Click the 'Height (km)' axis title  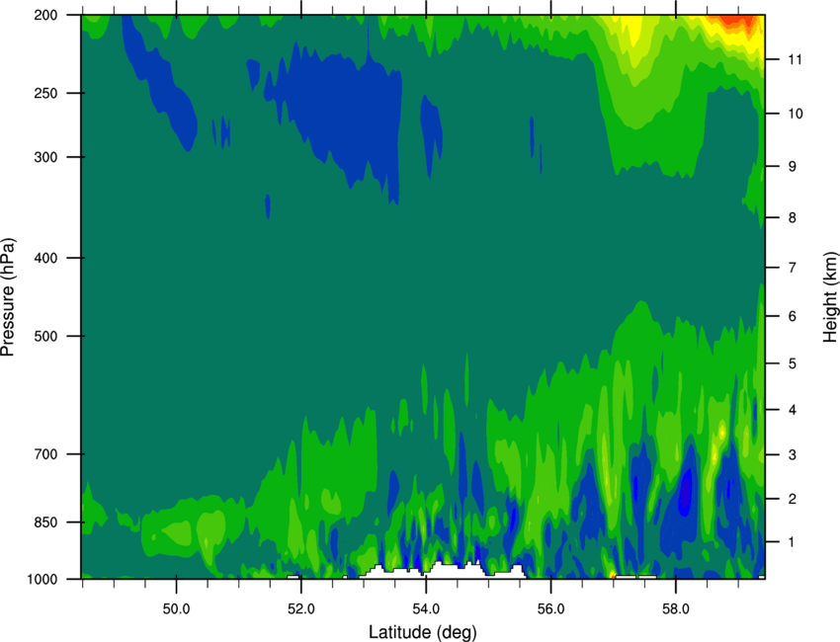coord(830,297)
